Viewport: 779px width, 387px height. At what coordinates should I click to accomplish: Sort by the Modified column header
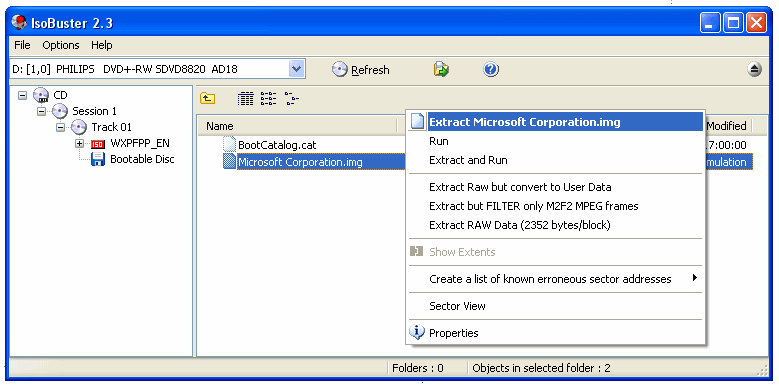pos(726,126)
